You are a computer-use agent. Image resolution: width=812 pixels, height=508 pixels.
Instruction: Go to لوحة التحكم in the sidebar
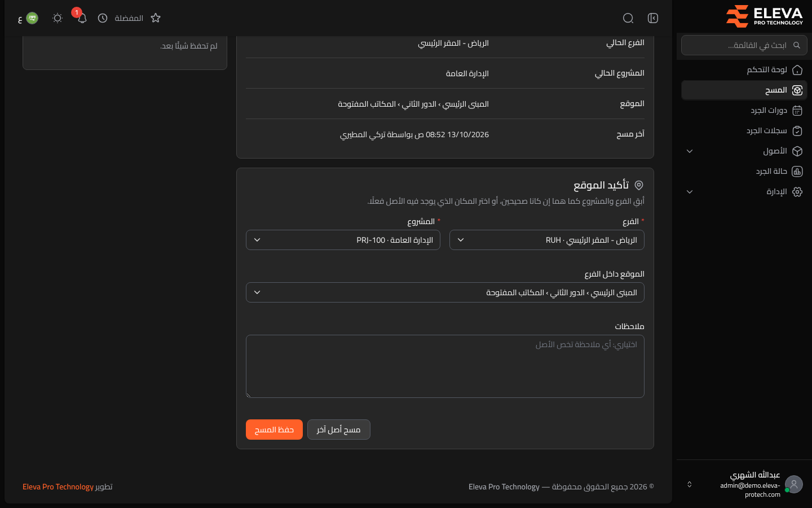coord(744,70)
